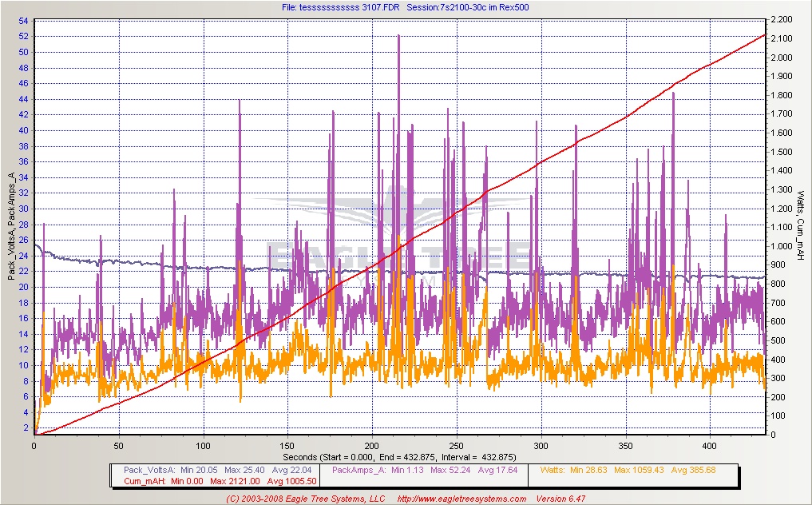
Task: Click the '24' tick on the Pack_VoltsA axis
Action: tap(23, 256)
